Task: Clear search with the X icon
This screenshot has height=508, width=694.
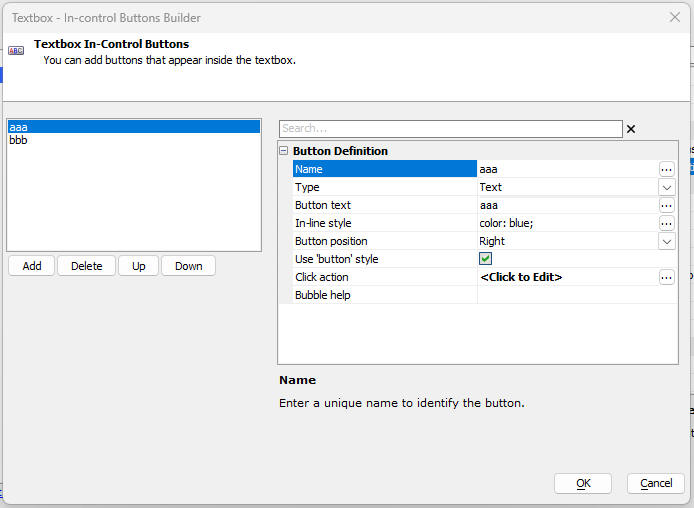Action: click(631, 129)
